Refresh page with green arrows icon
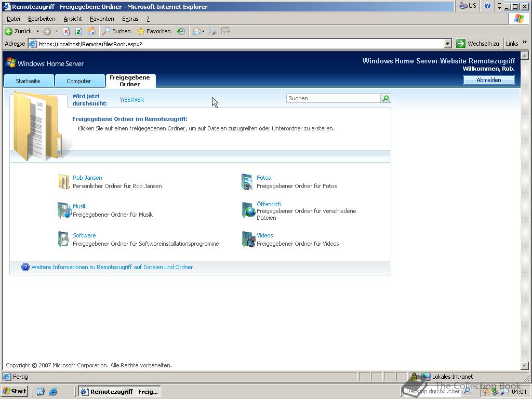Viewport: 532px width, 399px height. (79, 31)
